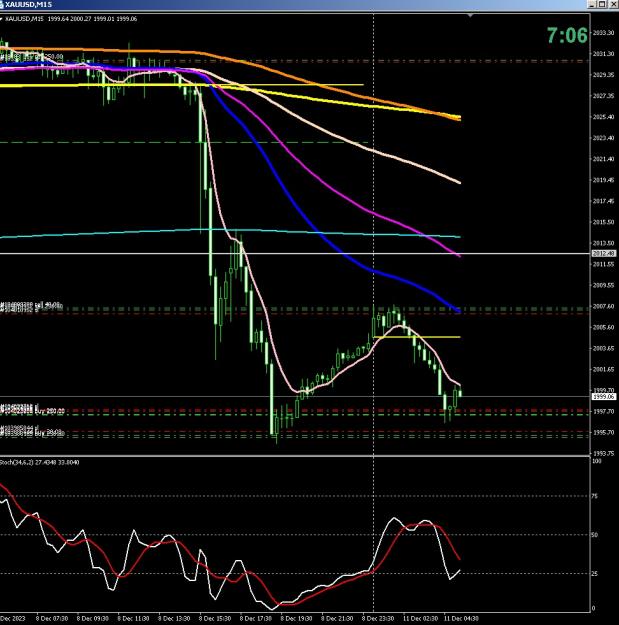The width and height of the screenshot is (619, 625).
Task: Click the Stochastic scale label 75
Action: [595, 496]
